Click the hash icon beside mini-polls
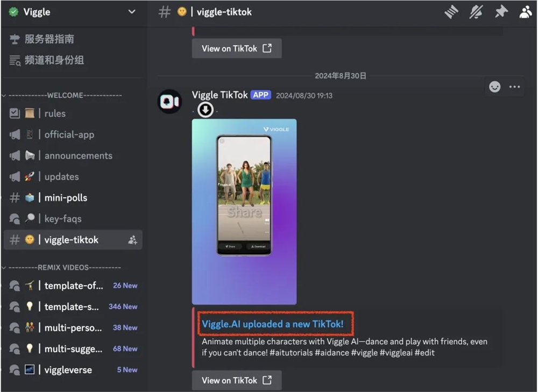538x392 pixels. point(15,197)
